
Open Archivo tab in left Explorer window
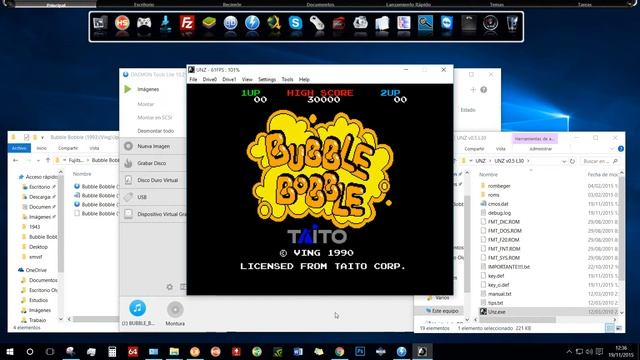[x=19, y=148]
